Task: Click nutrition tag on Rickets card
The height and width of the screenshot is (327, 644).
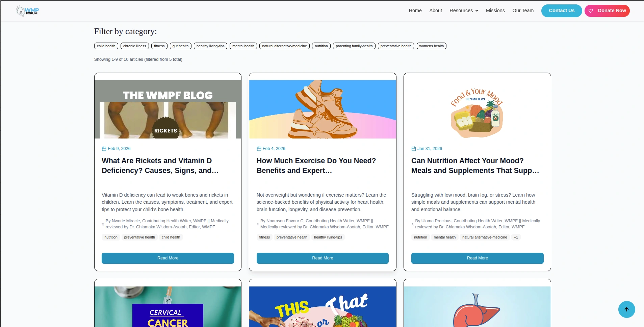Action: (x=111, y=237)
